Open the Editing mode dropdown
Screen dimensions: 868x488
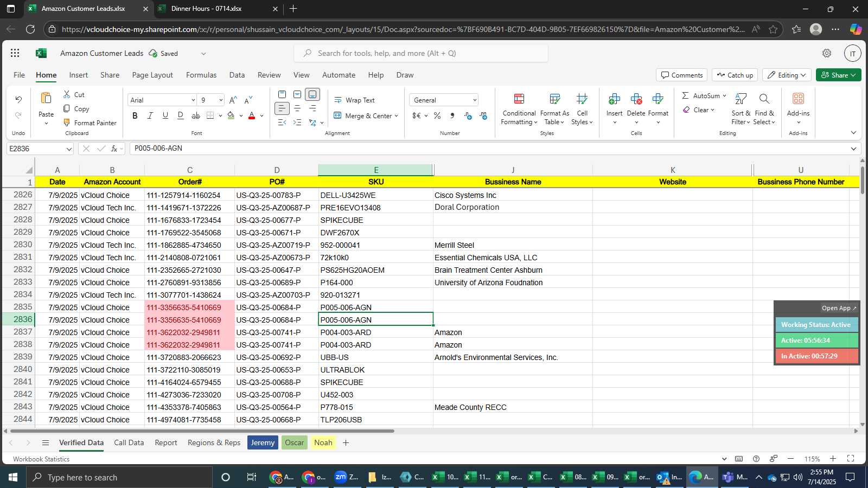pos(787,75)
